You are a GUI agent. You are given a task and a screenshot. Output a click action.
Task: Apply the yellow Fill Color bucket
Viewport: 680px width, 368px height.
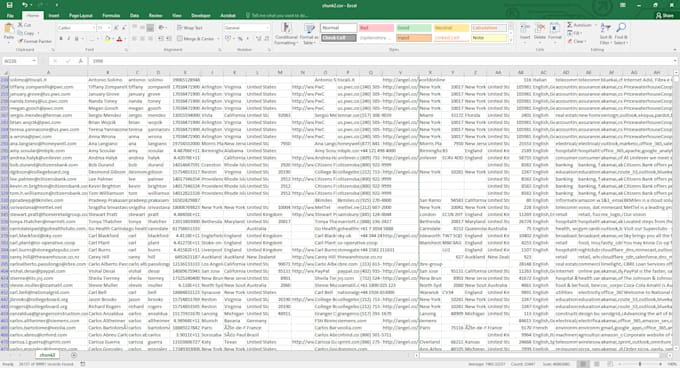(x=107, y=39)
